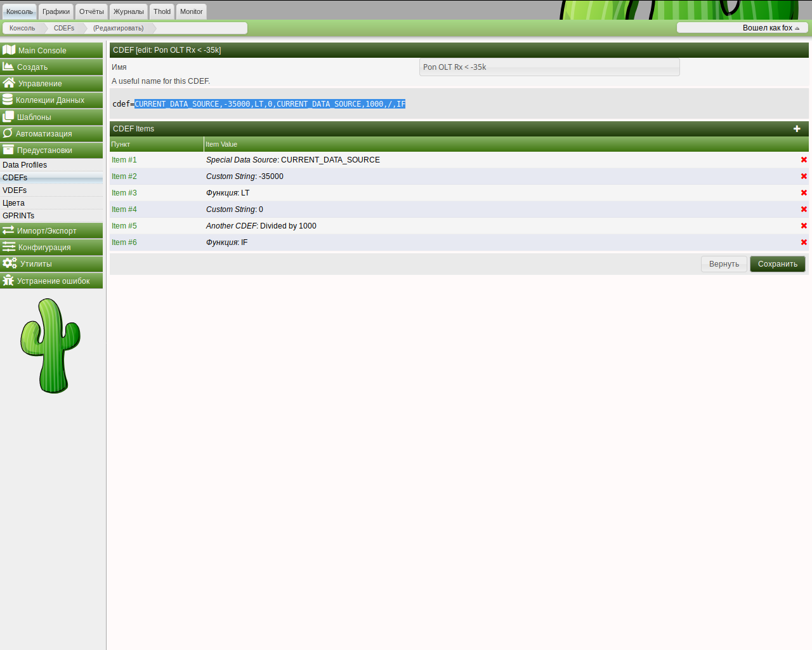Viewport: 812px width, 650px height.
Task: Delete Item #4 Custom String 0
Action: [x=804, y=209]
